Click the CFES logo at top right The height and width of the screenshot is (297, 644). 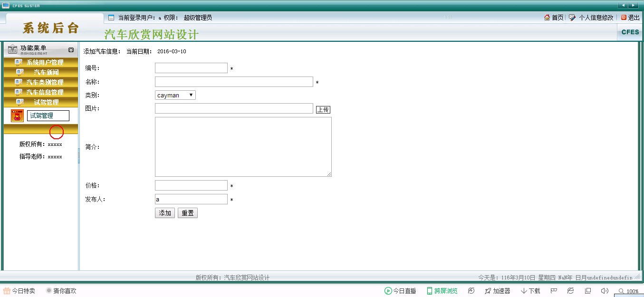pos(630,32)
